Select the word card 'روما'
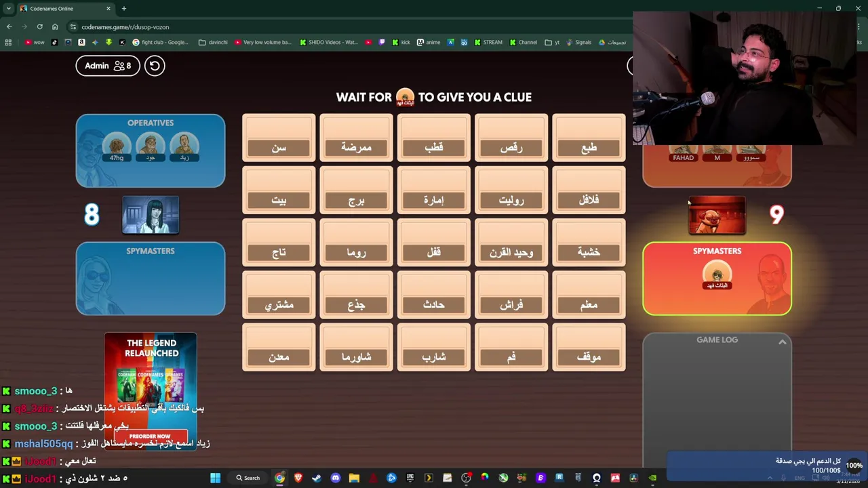868x488 pixels. click(x=356, y=243)
